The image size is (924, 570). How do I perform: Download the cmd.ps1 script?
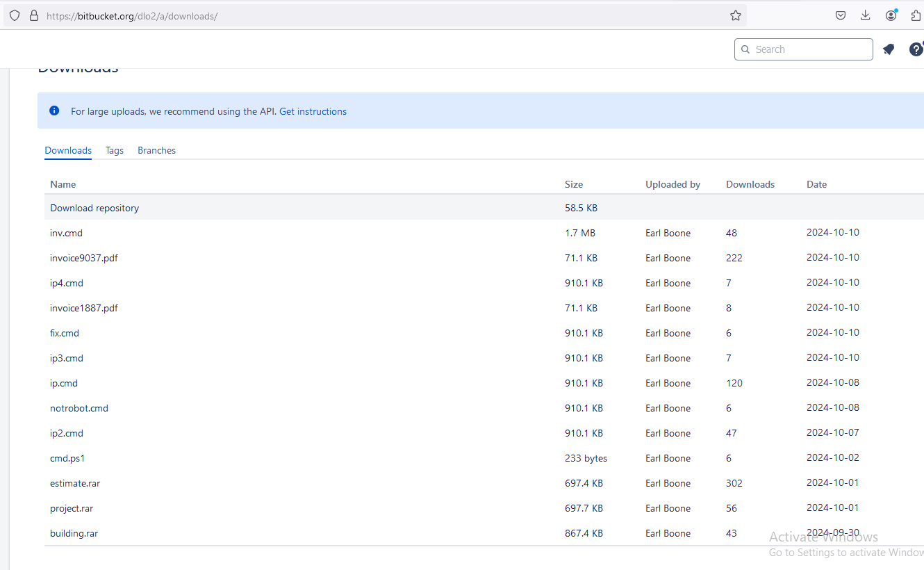(67, 458)
